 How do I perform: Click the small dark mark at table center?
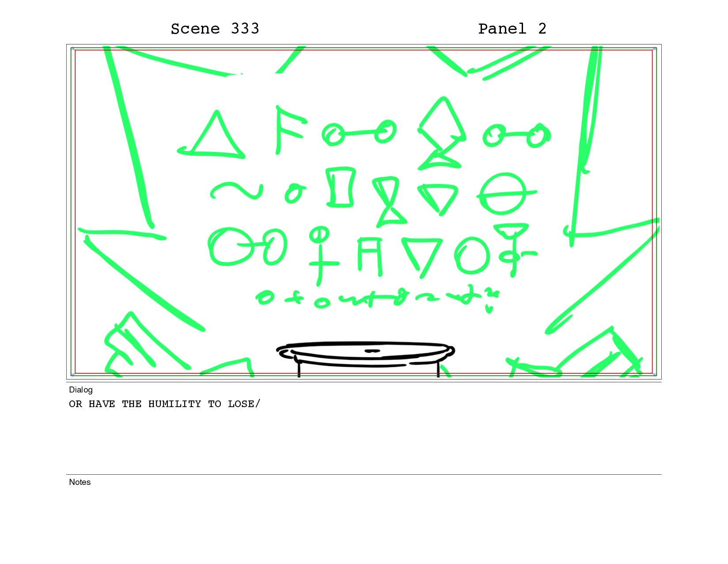click(372, 351)
